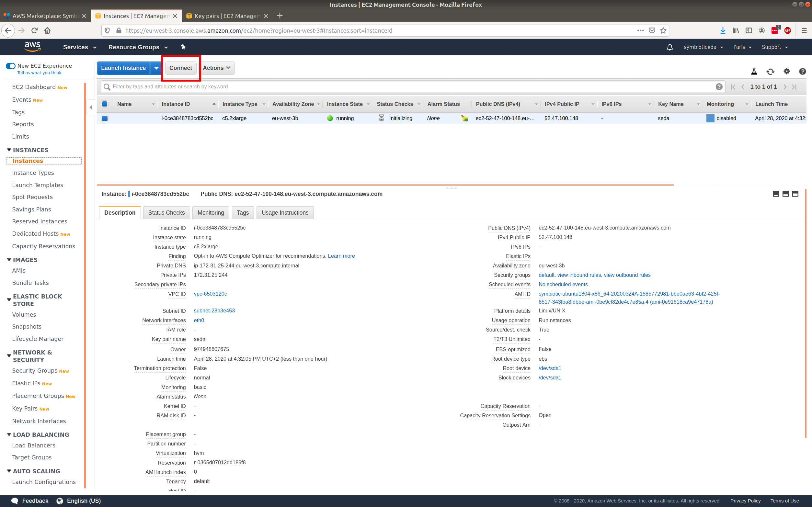This screenshot has width=812, height=507.
Task: Open the Learn more link
Action: coord(341,256)
